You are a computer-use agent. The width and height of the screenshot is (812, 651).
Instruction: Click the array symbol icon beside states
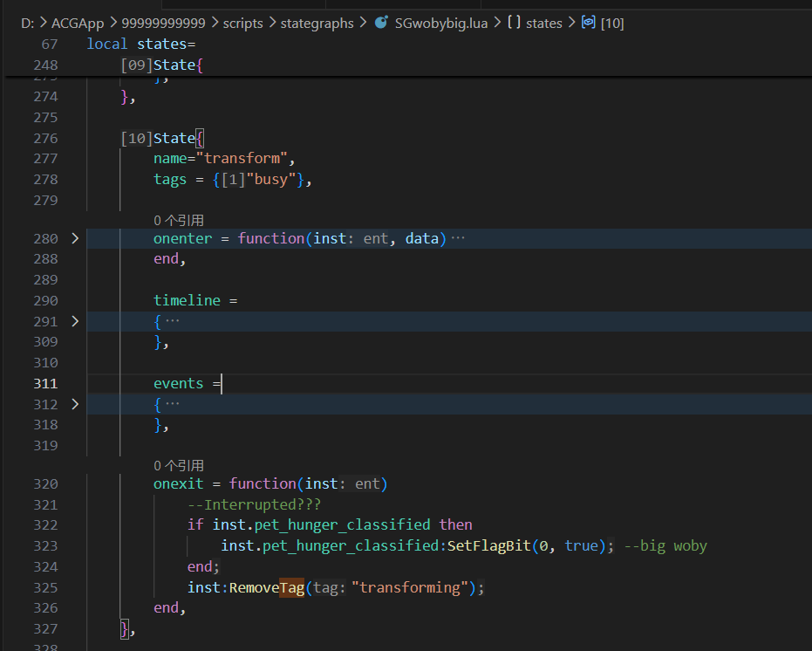[514, 24]
